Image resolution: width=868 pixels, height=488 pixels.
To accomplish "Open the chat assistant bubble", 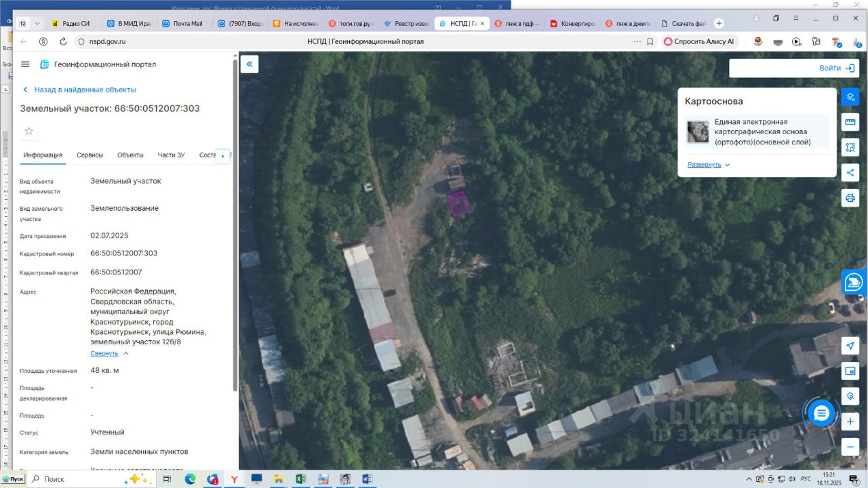I will click(821, 413).
